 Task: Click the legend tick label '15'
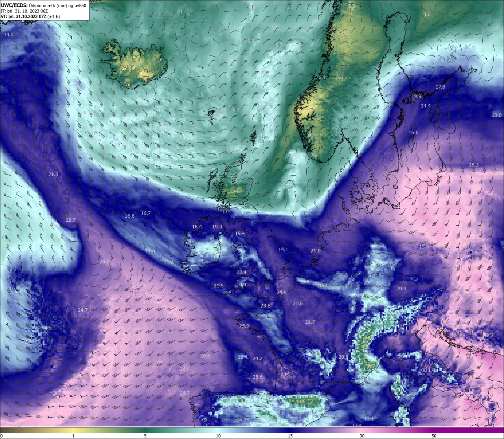tap(290, 436)
